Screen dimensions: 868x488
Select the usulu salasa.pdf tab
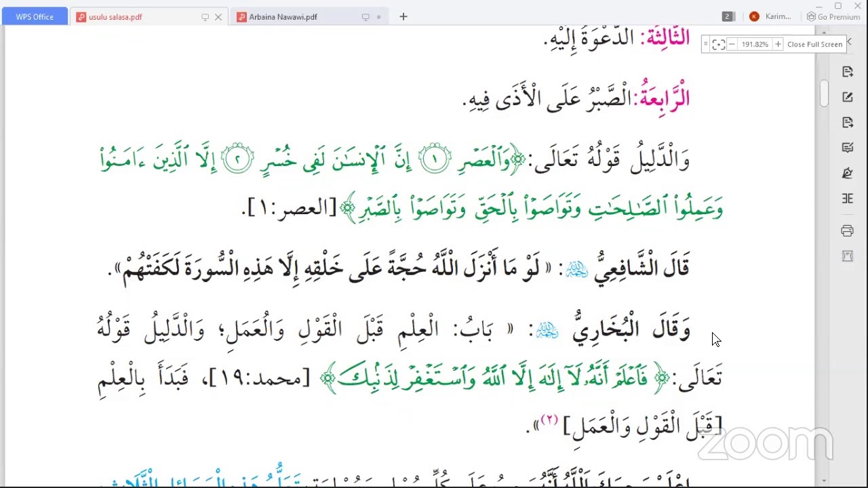click(115, 17)
